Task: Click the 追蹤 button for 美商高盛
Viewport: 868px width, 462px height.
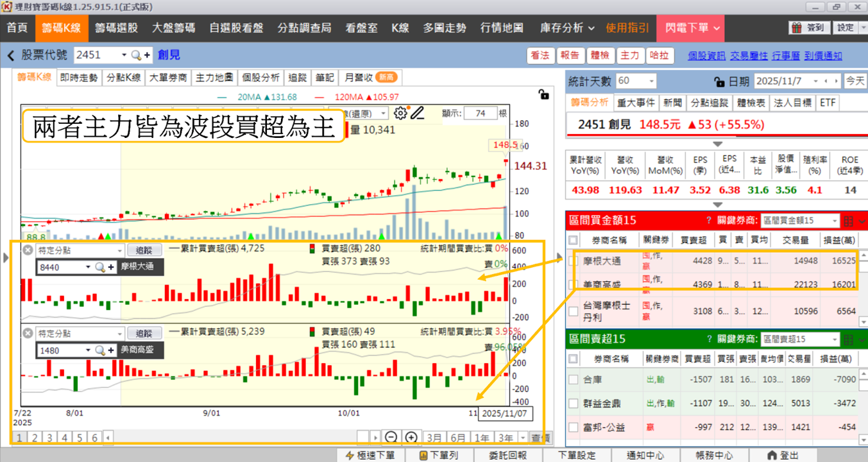Action: coord(144,334)
